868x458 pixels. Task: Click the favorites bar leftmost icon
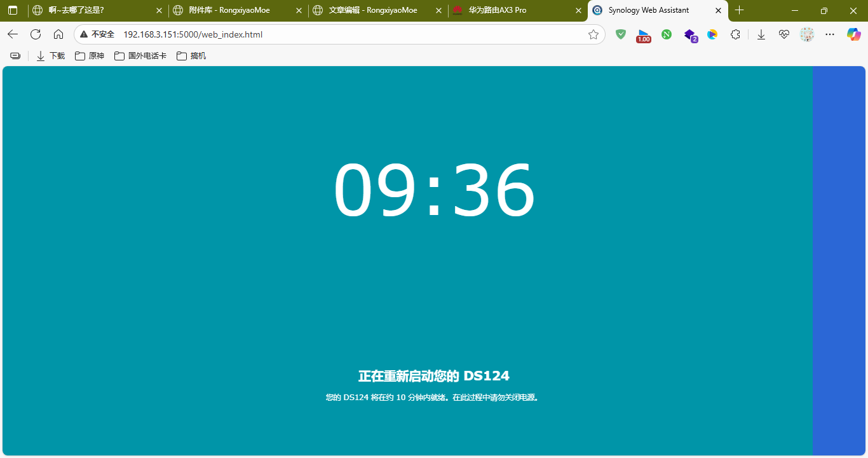click(15, 56)
